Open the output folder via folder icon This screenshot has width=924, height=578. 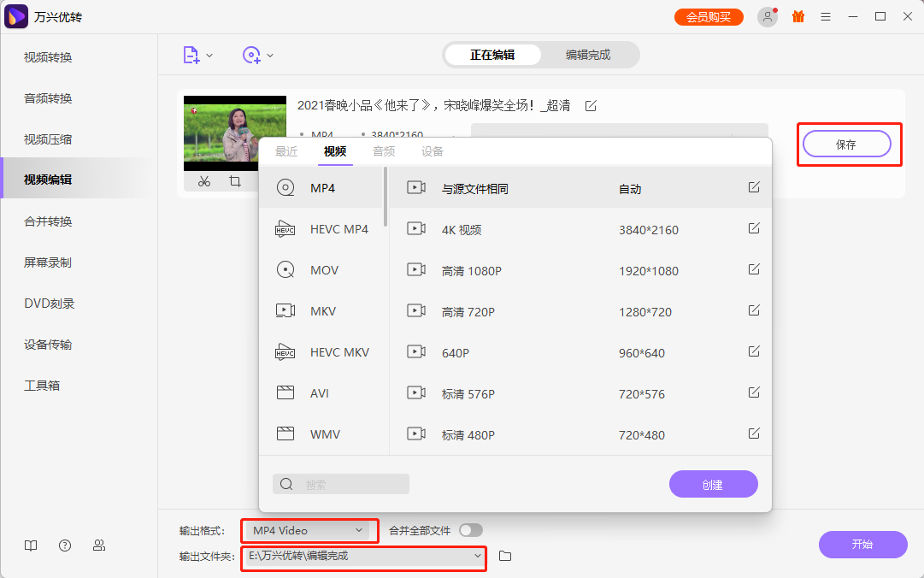[504, 556]
